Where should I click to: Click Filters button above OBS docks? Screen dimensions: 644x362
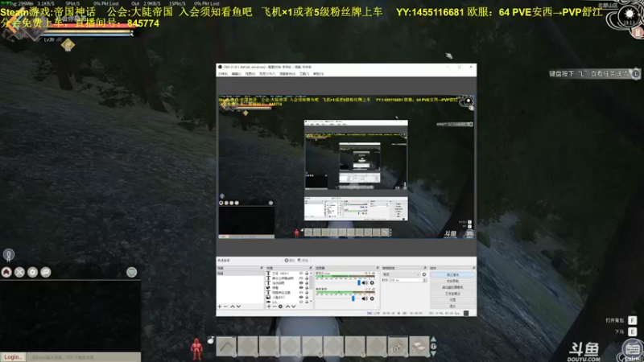point(303,260)
